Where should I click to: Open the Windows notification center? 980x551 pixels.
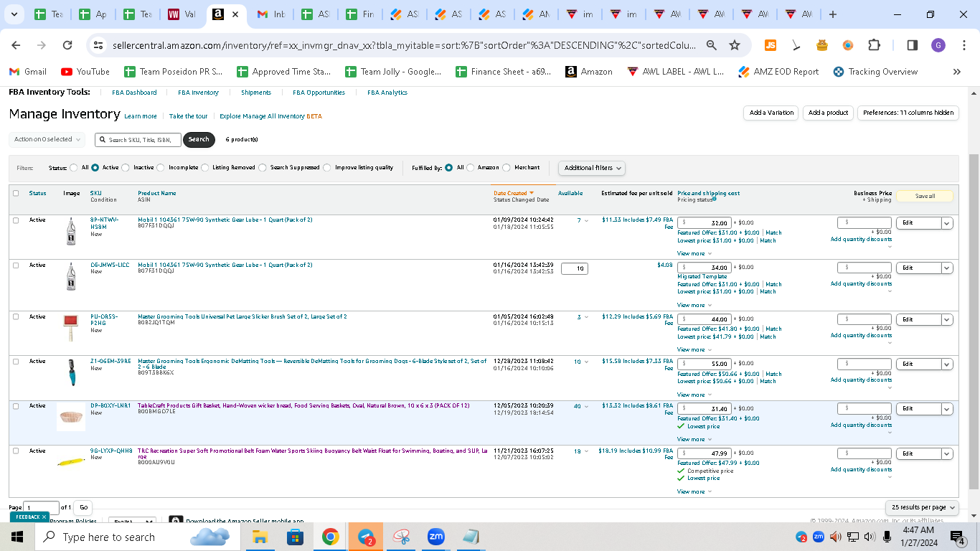tap(958, 537)
